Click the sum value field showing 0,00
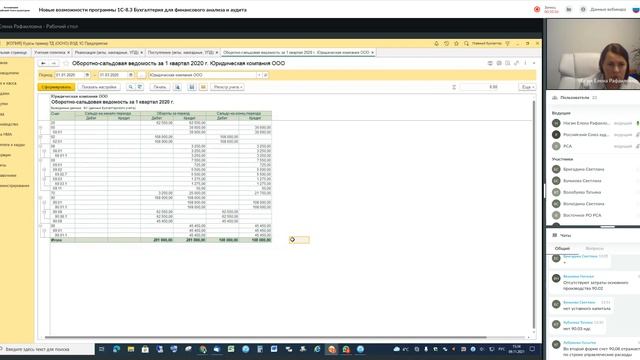 479,87
